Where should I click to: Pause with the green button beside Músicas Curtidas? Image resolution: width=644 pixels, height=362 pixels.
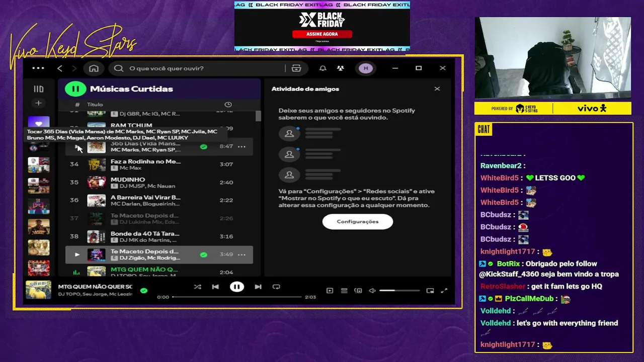[x=75, y=89]
